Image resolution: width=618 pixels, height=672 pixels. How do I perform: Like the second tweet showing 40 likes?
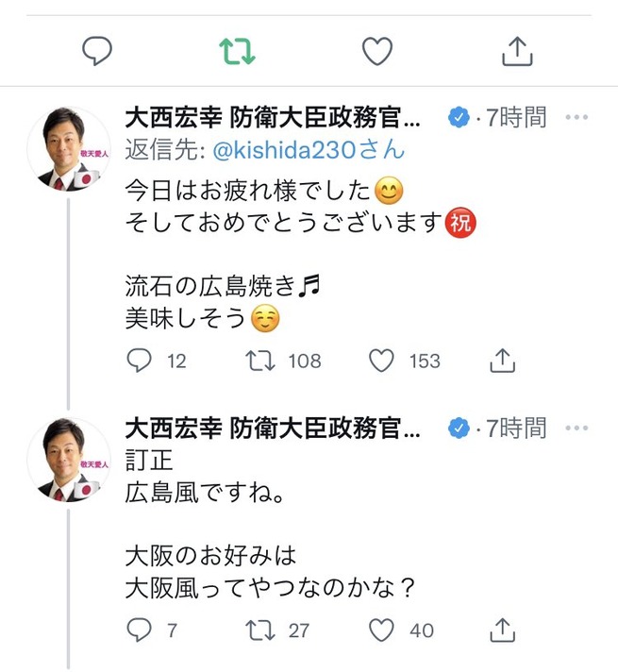pyautogui.click(x=381, y=630)
